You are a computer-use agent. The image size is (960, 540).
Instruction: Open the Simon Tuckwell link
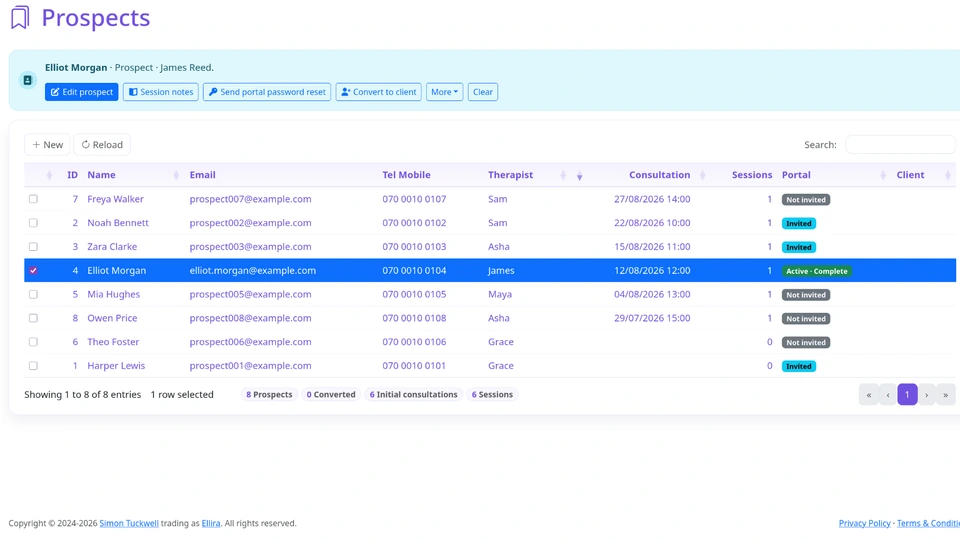click(x=129, y=523)
